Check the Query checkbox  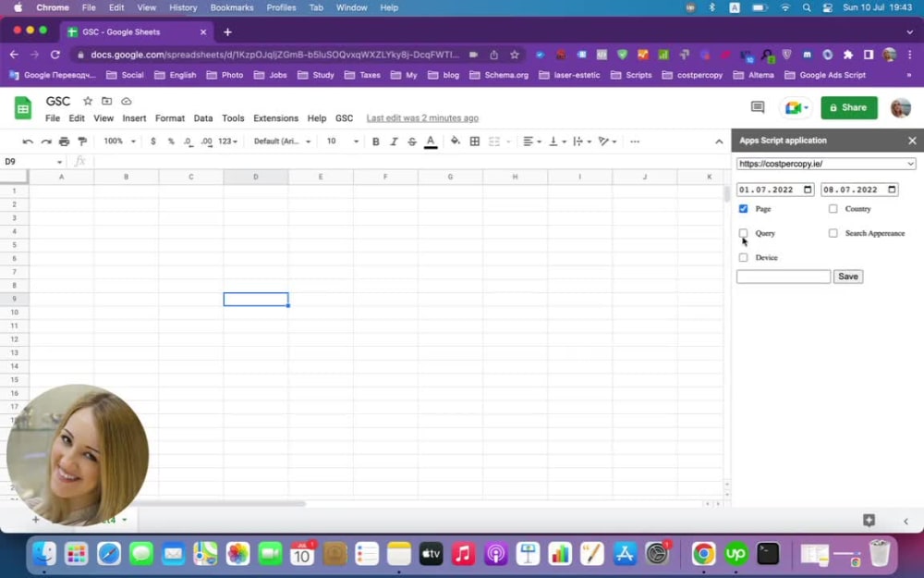point(743,233)
